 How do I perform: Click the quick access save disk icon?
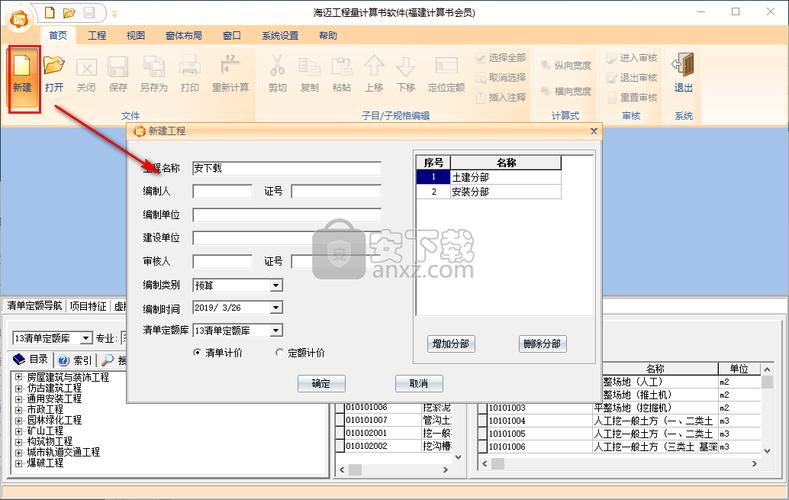coord(89,13)
